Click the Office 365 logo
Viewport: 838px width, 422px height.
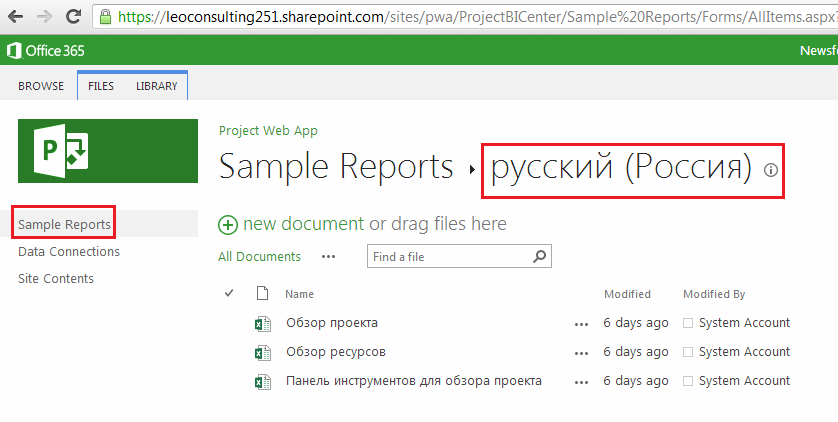coord(45,51)
